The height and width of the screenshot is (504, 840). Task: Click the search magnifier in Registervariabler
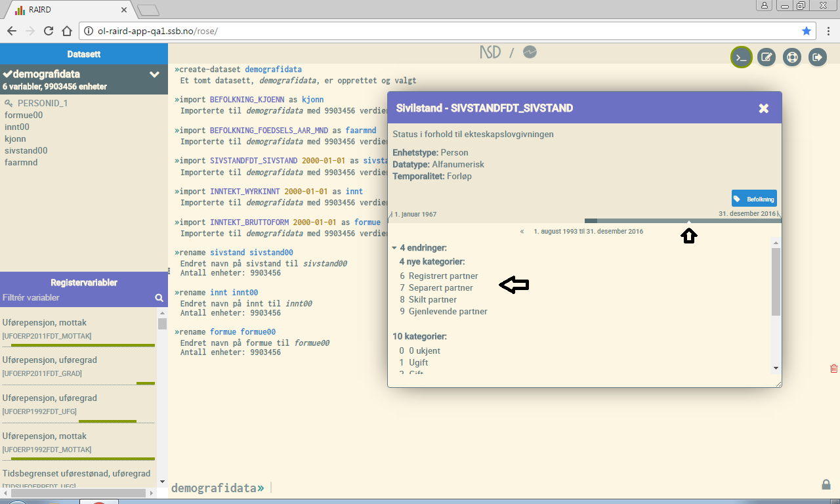pos(159,298)
